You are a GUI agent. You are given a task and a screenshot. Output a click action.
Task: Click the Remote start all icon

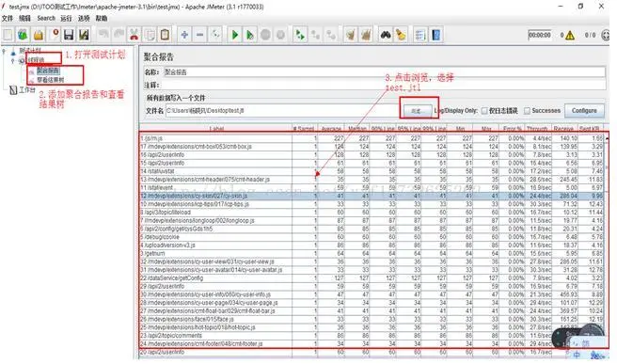(x=300, y=35)
